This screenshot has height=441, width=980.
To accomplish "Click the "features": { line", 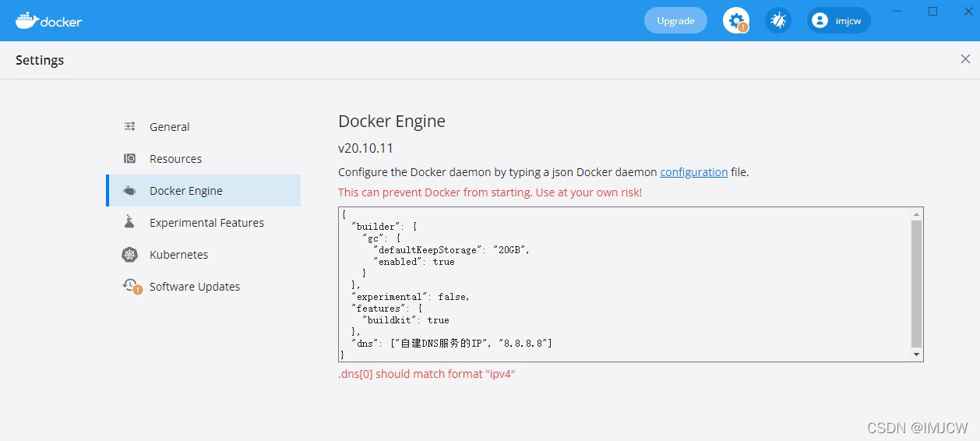I will (387, 309).
